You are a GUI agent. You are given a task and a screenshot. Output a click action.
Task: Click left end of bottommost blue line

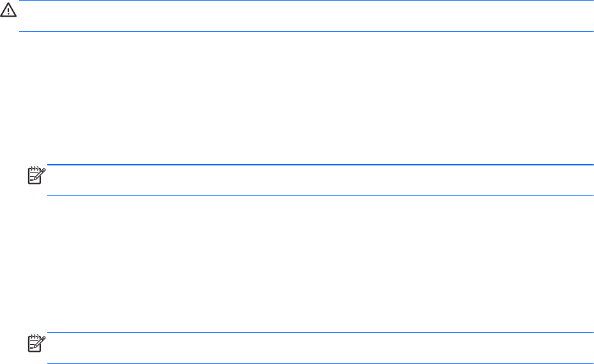48,363
